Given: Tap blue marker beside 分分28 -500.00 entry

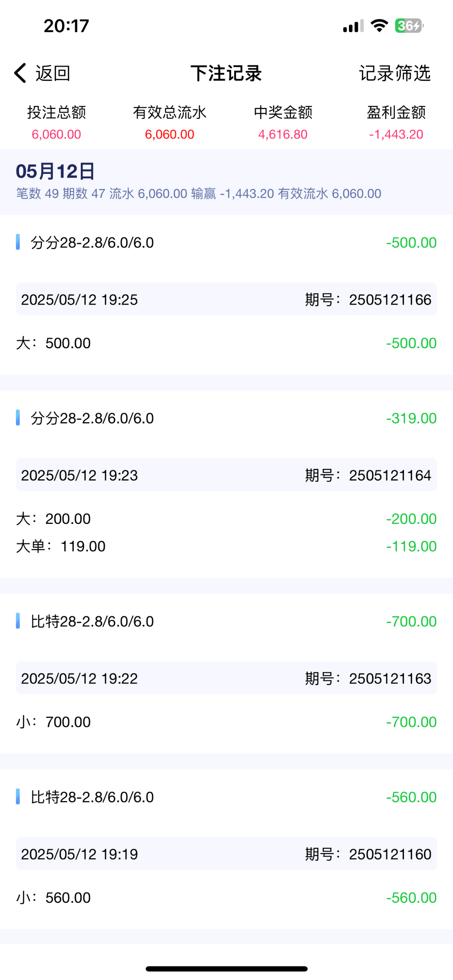Looking at the screenshot, I should [x=18, y=242].
